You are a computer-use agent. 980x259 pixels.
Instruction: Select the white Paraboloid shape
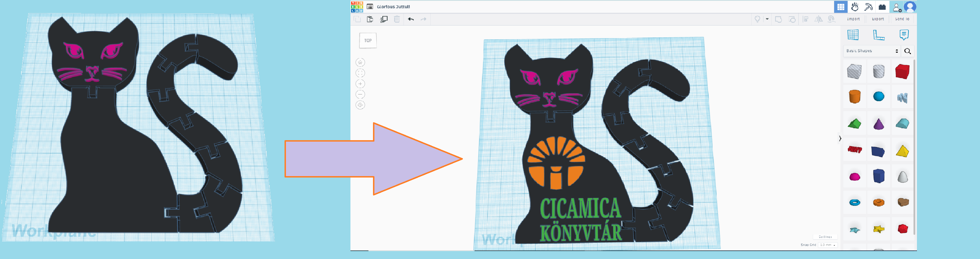click(x=902, y=177)
